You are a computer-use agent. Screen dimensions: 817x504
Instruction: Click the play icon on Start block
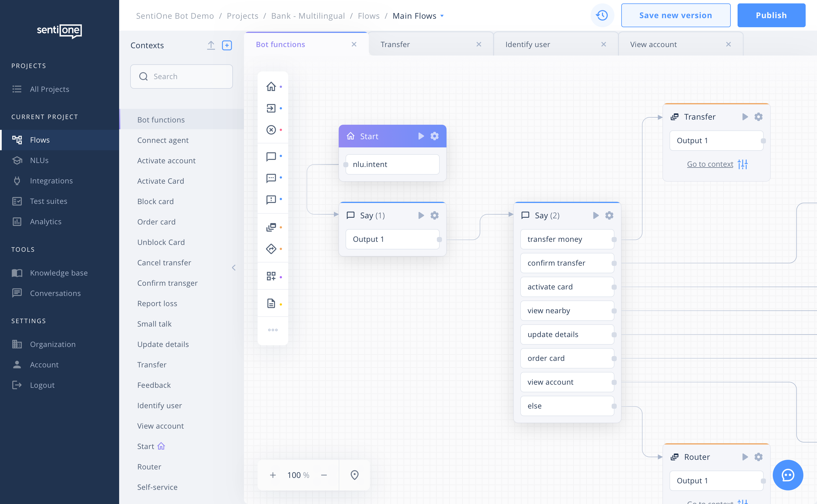click(421, 136)
